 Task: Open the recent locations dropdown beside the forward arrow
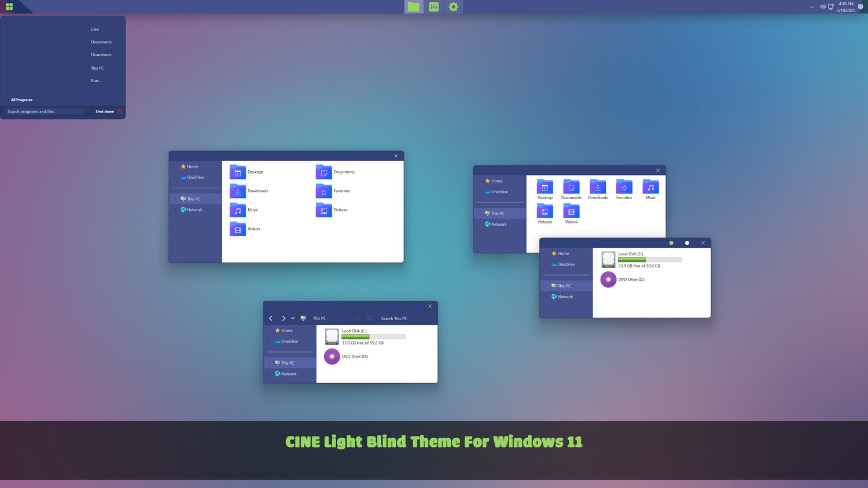pyautogui.click(x=293, y=318)
